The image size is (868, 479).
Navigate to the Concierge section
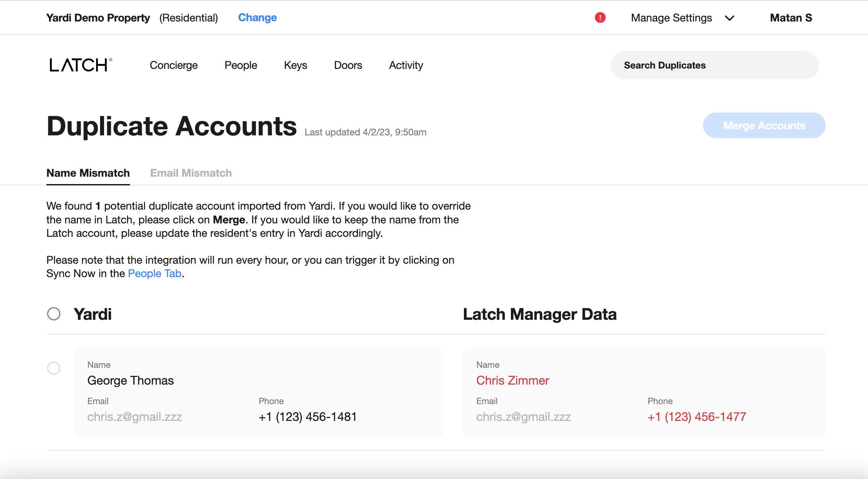point(174,65)
